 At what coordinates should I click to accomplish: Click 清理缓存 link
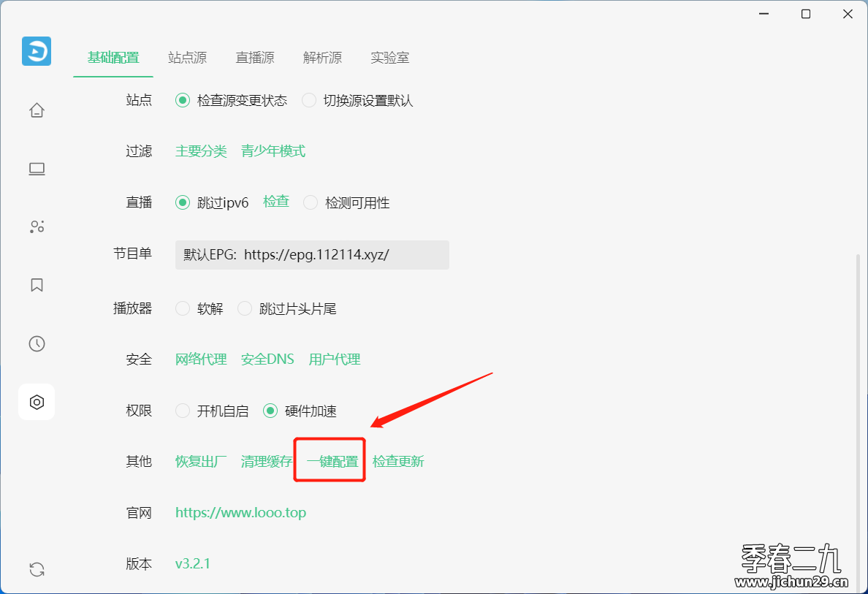point(267,461)
